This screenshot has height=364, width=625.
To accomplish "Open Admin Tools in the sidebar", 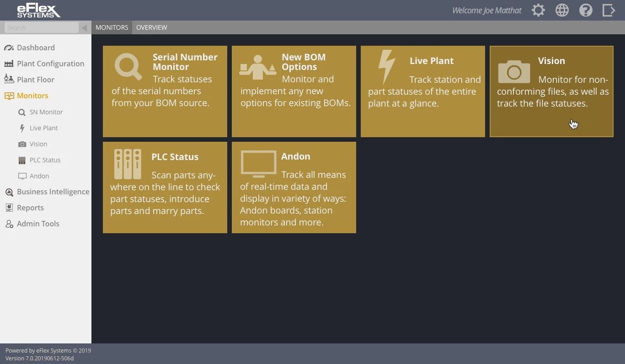I will point(38,224).
